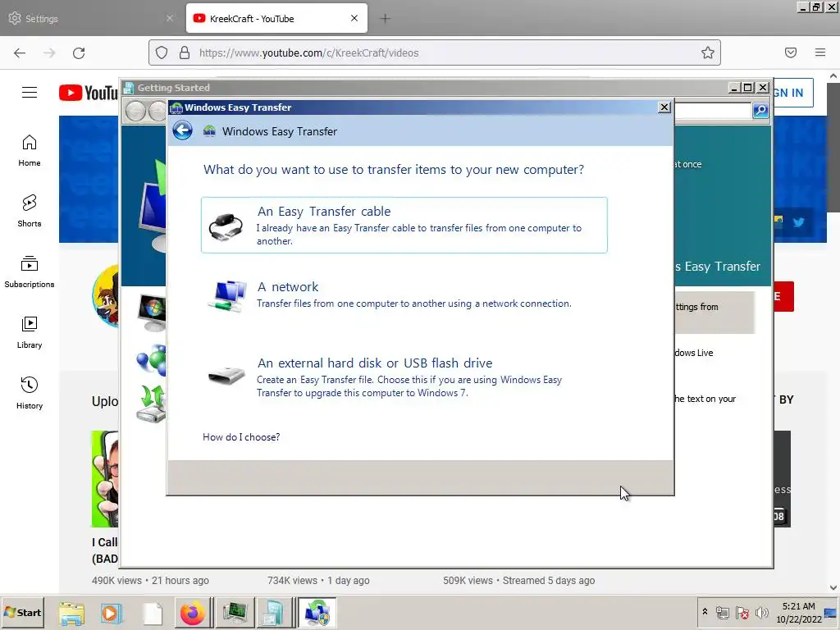This screenshot has width=840, height=630.
Task: Launch Windows Media Player from taskbar
Action: [112, 613]
